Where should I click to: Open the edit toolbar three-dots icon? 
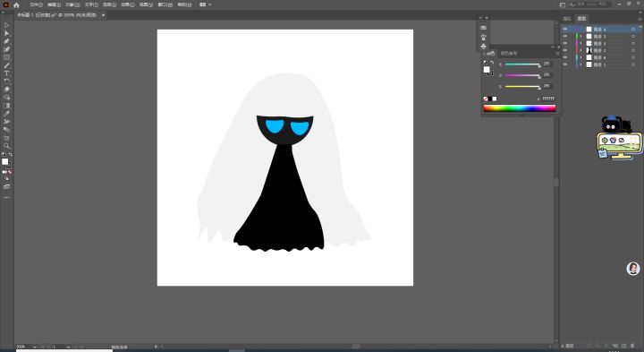[x=6, y=197]
